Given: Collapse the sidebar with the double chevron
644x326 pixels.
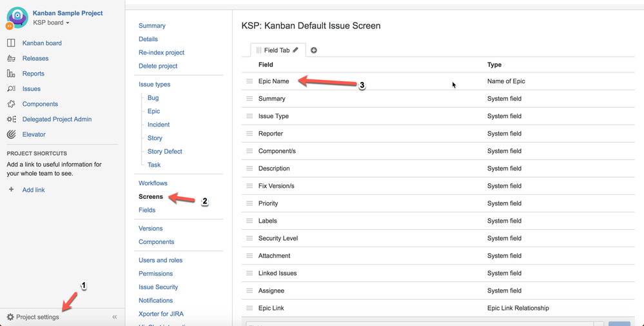Looking at the screenshot, I should (x=115, y=317).
